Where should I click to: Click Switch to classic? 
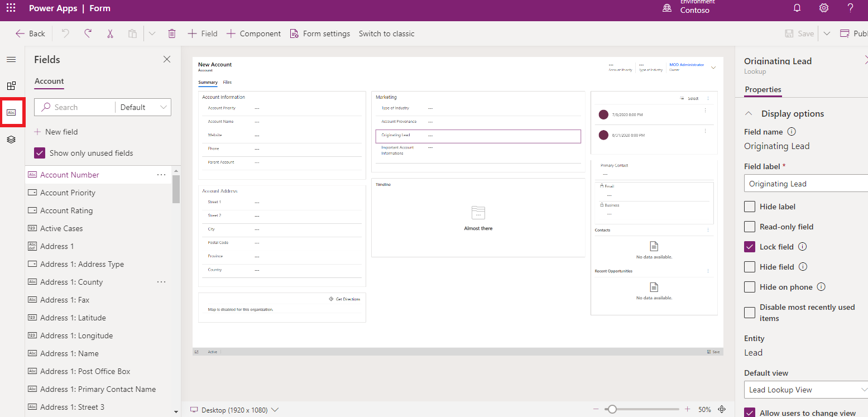point(386,33)
